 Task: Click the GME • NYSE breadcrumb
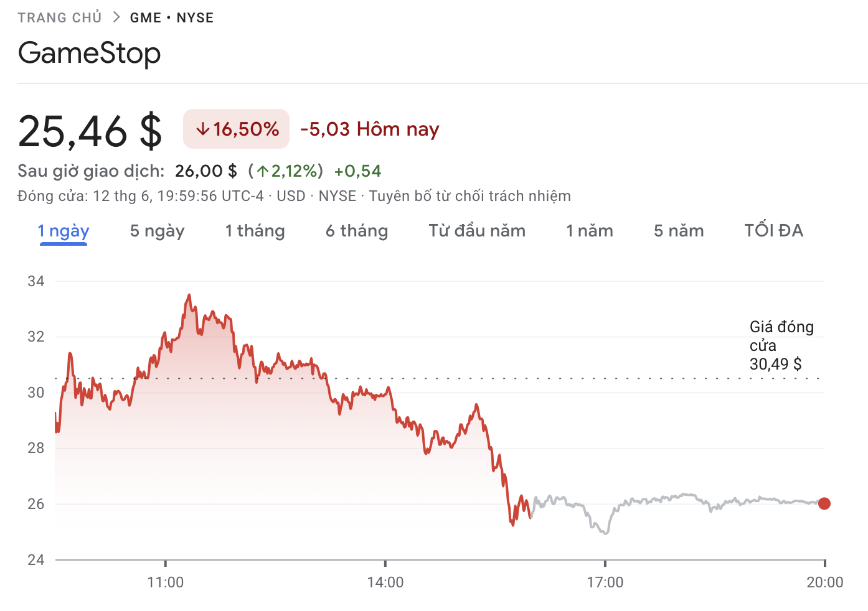click(x=171, y=17)
